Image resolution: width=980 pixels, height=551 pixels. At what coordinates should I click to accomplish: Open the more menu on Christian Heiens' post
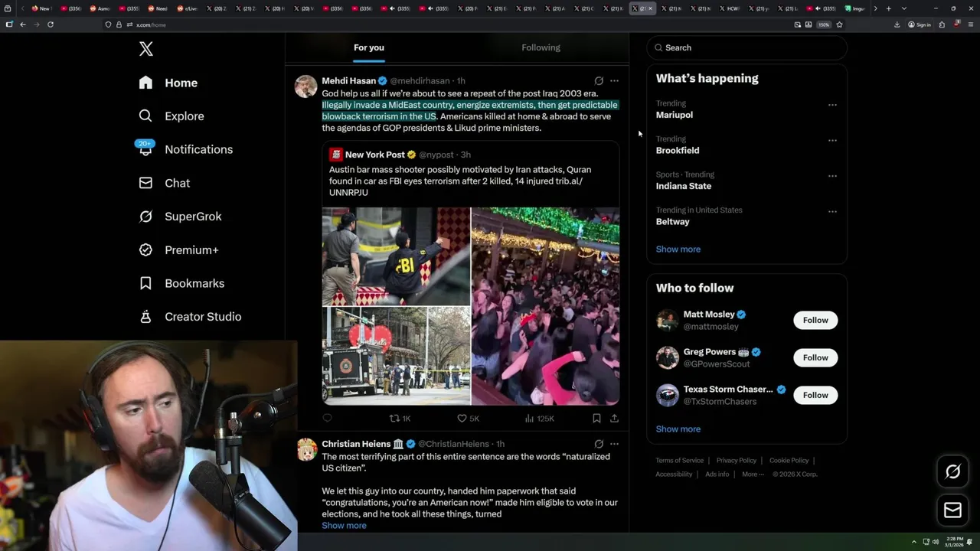tap(614, 444)
